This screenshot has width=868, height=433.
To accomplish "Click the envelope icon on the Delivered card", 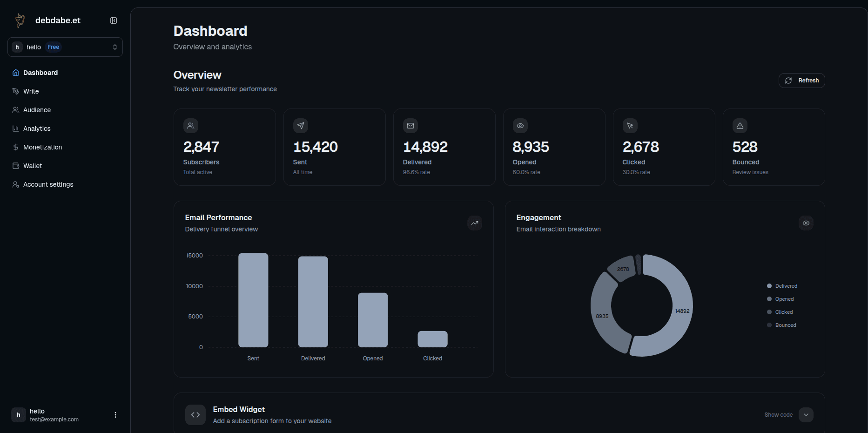I will [410, 125].
